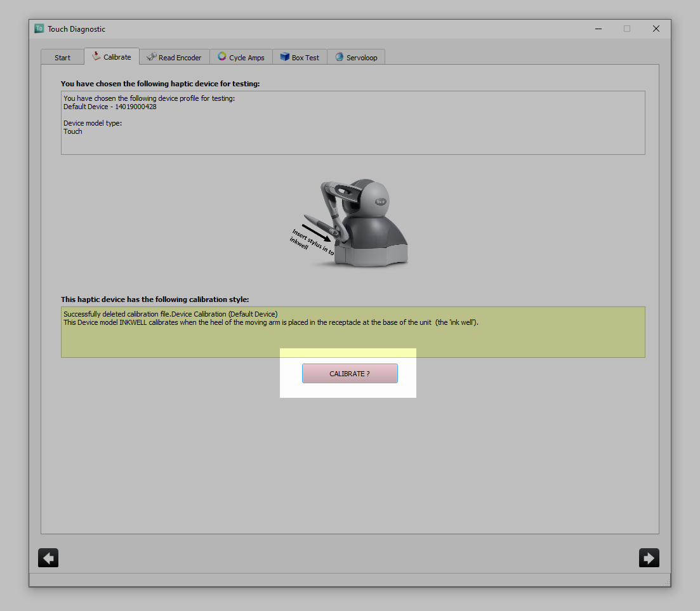Minimize the Touch Diagnostic window
The width and height of the screenshot is (700, 611).
coord(597,29)
